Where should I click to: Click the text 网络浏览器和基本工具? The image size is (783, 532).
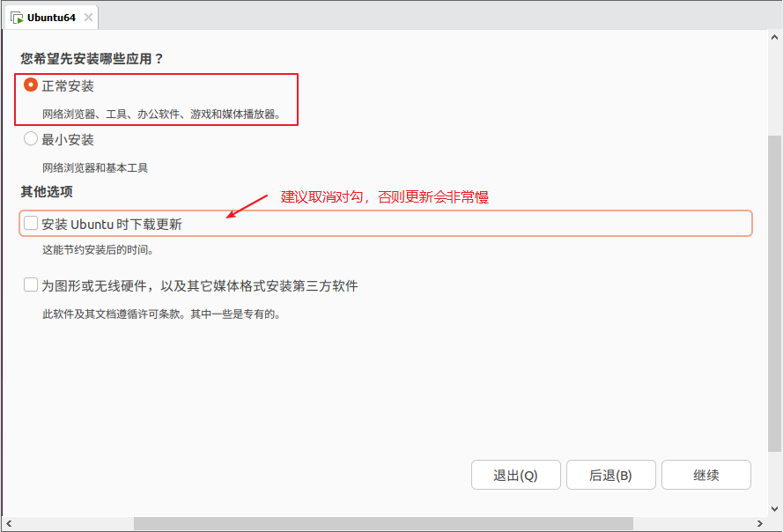[x=95, y=168]
